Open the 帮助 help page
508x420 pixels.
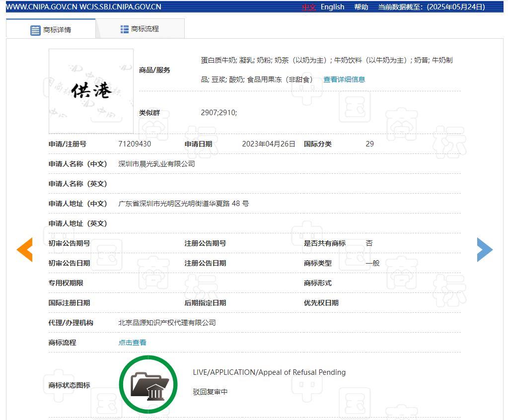click(x=361, y=7)
